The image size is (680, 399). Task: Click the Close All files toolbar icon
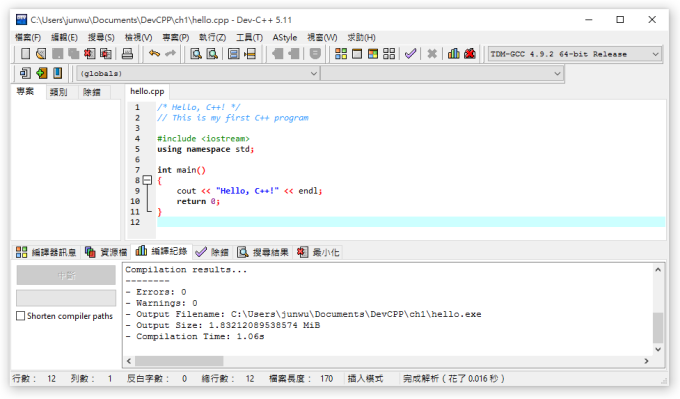pyautogui.click(x=105, y=54)
